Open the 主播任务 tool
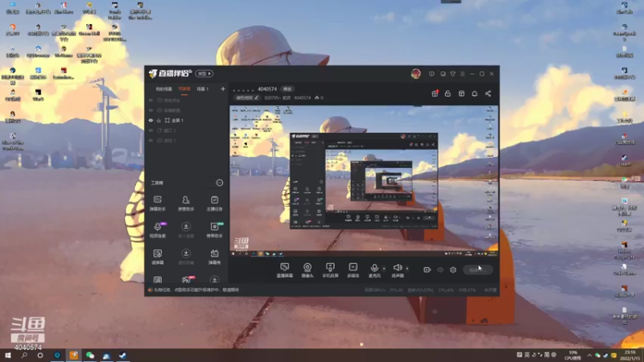The height and width of the screenshot is (362, 644). pos(214,204)
